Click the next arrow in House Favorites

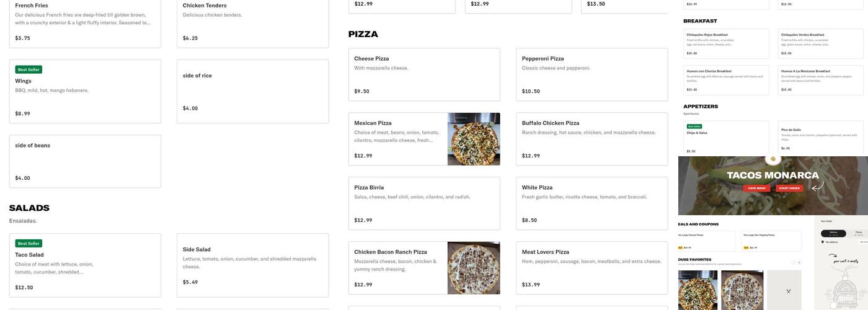click(x=799, y=263)
